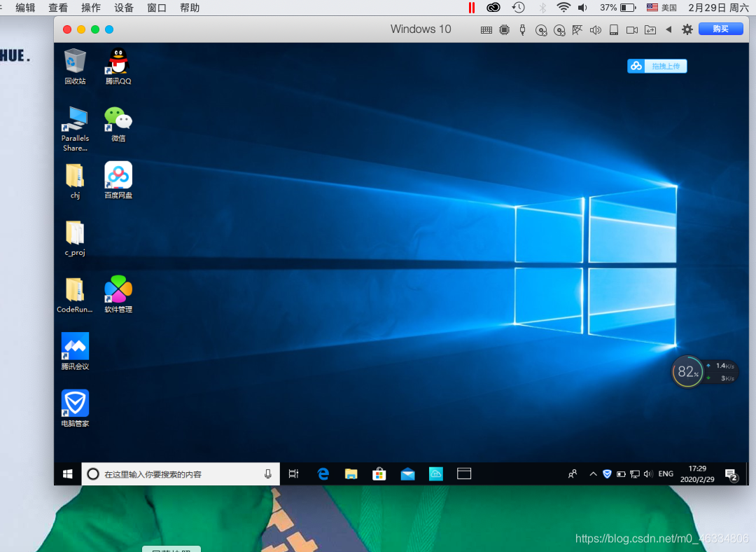Open File Explorer from the taskbar
This screenshot has width=756, height=552.
point(351,474)
